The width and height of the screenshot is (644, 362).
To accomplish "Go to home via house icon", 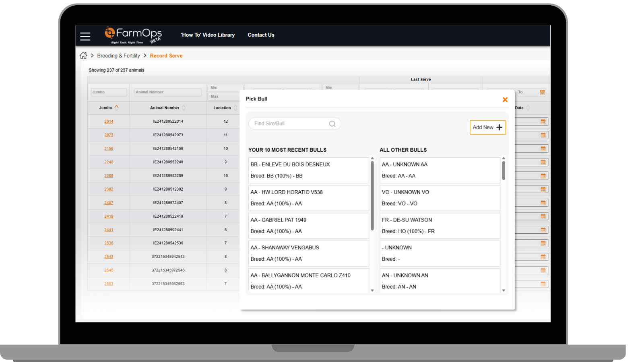I will [83, 56].
